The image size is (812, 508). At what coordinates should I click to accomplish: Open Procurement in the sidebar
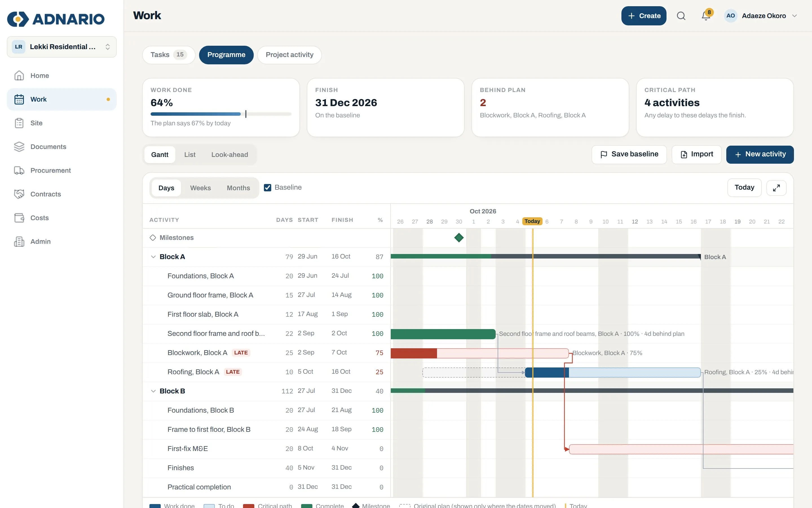[x=62, y=170]
